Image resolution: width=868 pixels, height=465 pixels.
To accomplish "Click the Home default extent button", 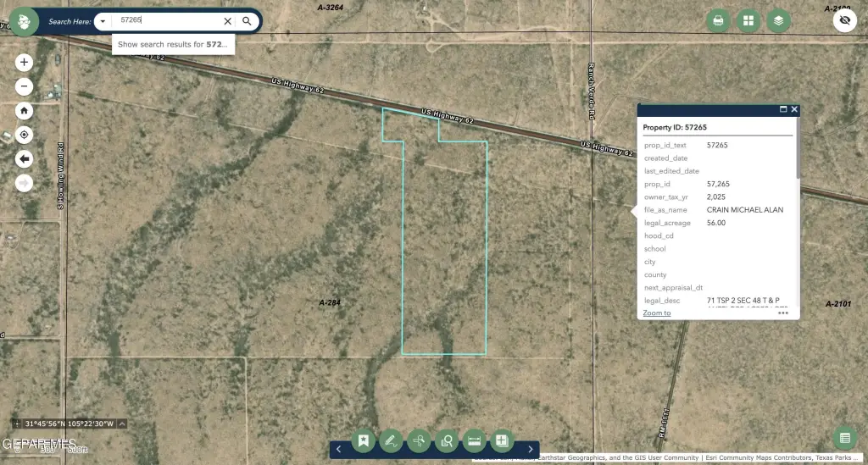I will 24,110.
